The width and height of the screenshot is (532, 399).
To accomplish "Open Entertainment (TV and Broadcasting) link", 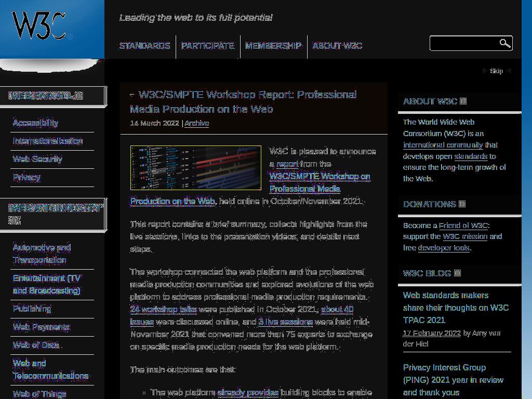I will (47, 284).
